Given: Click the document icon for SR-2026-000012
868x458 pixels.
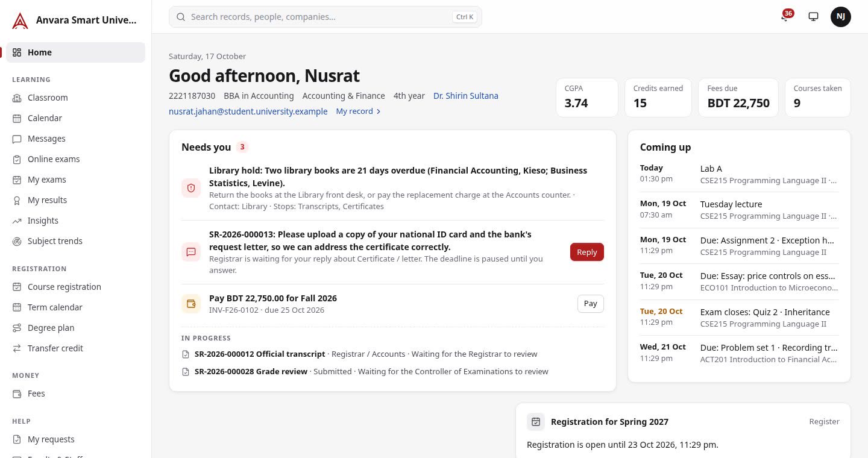Looking at the screenshot, I should [x=186, y=354].
